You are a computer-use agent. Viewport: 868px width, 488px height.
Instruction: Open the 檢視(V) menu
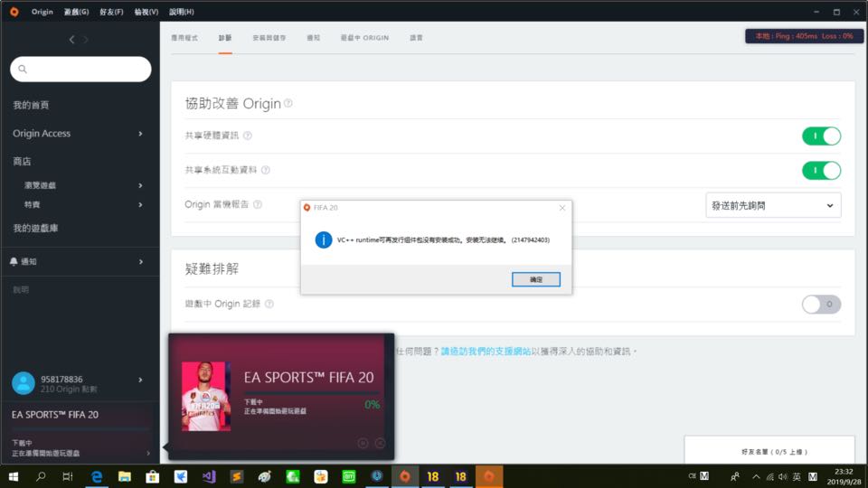click(146, 12)
